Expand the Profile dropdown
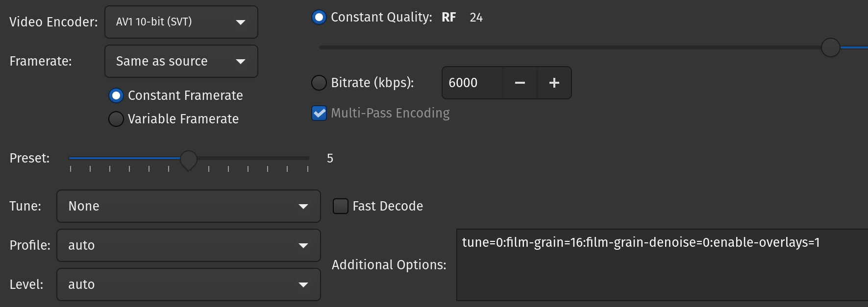Viewport: 868px width, 307px height. tap(188, 245)
